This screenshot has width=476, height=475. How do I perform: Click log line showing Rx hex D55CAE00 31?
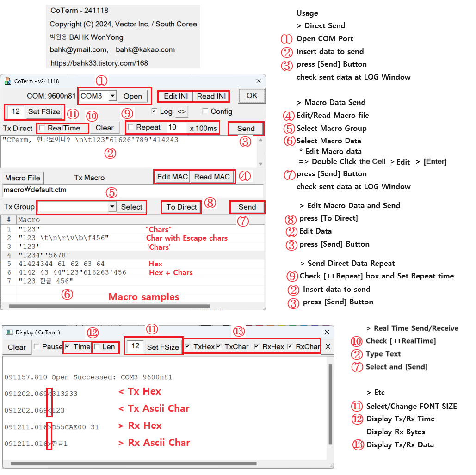tap(52, 427)
